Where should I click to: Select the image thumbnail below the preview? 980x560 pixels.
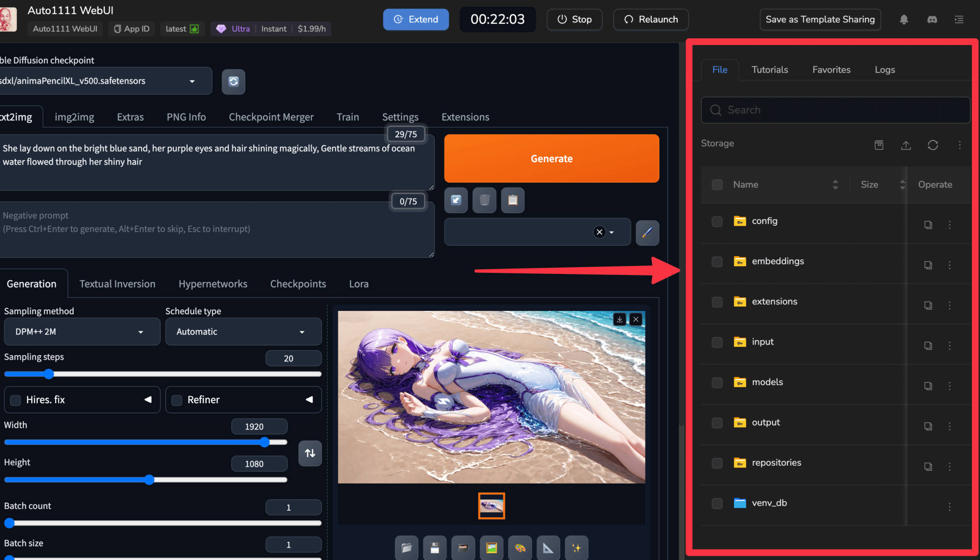tap(491, 505)
